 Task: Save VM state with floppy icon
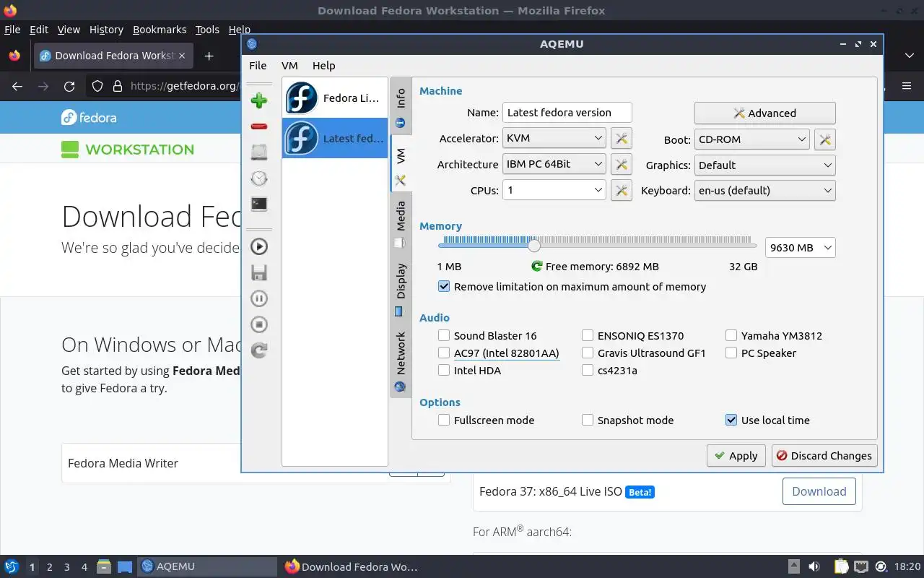pyautogui.click(x=259, y=272)
